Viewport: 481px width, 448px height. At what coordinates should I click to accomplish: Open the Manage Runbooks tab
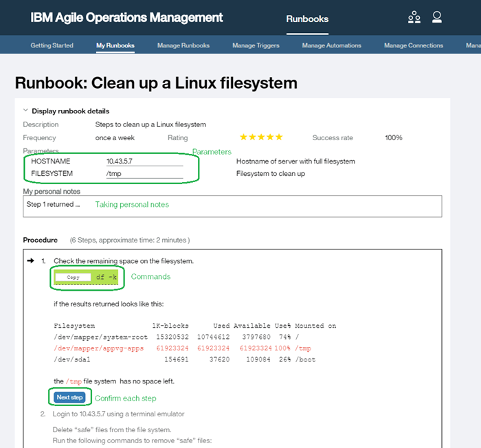pos(183,45)
